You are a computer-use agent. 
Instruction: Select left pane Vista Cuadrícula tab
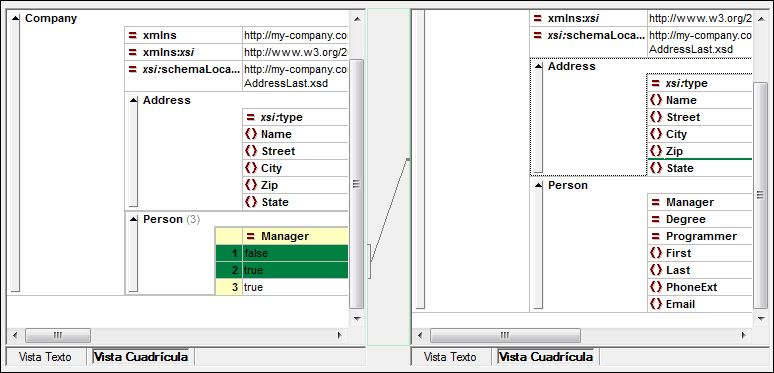pos(141,357)
